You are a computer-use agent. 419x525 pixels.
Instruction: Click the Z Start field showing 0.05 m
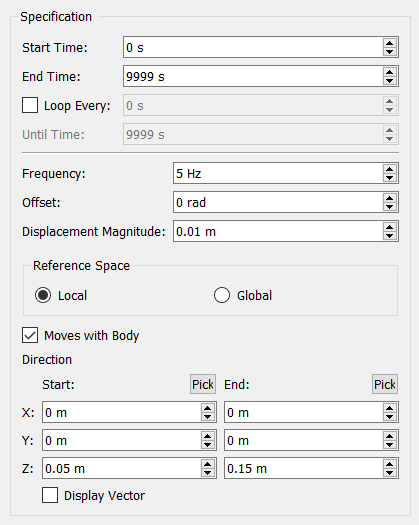pyautogui.click(x=122, y=468)
